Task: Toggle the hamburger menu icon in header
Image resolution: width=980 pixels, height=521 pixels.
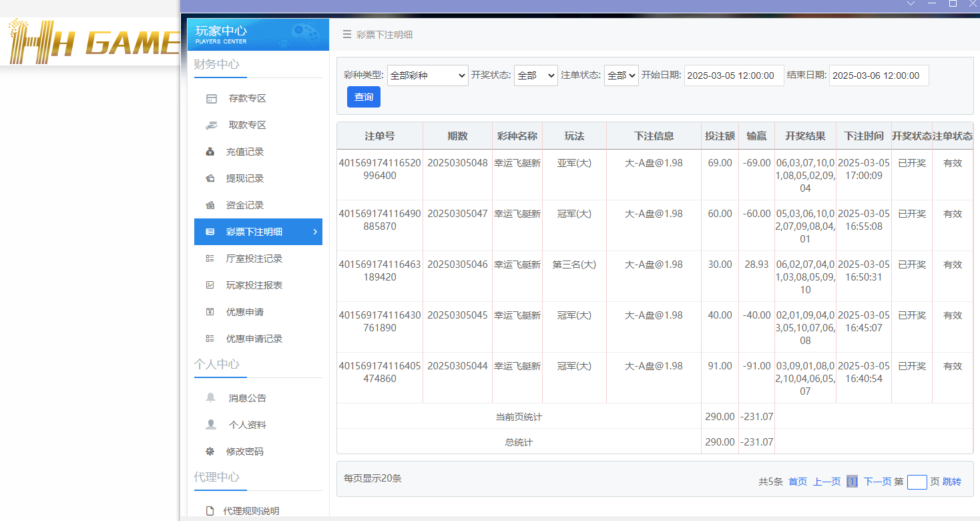Action: (346, 35)
